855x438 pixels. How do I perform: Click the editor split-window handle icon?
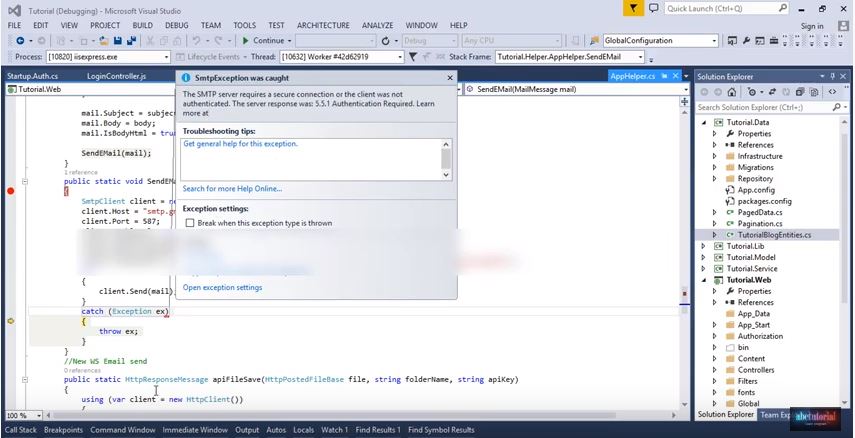tap(684, 101)
